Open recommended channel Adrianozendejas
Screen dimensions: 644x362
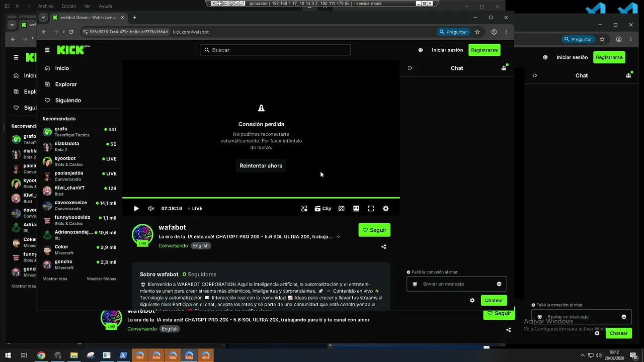[80, 235]
